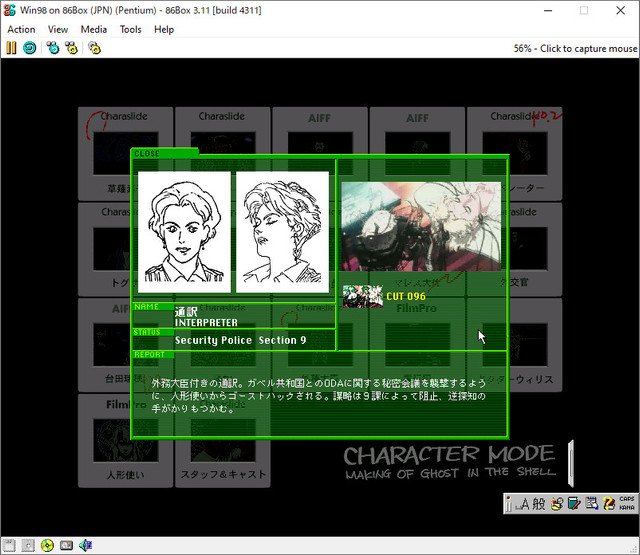
Task: Click the sound speaker status icon
Action: tap(85, 545)
